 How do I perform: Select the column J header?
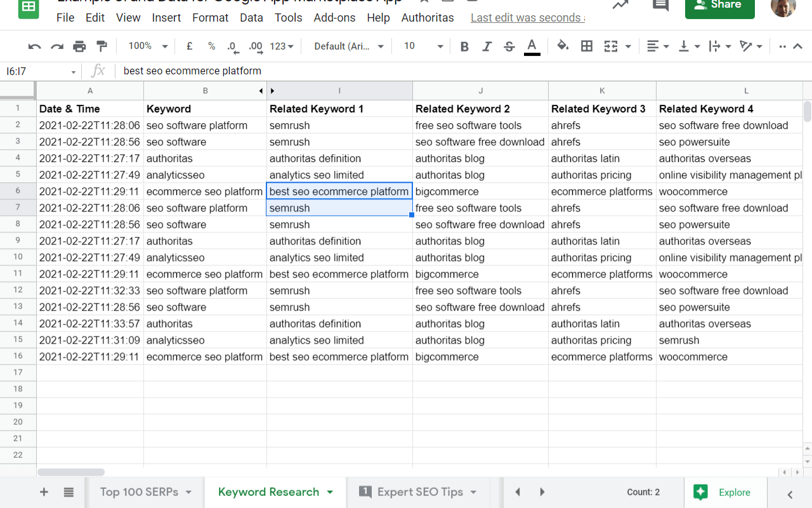tap(480, 91)
